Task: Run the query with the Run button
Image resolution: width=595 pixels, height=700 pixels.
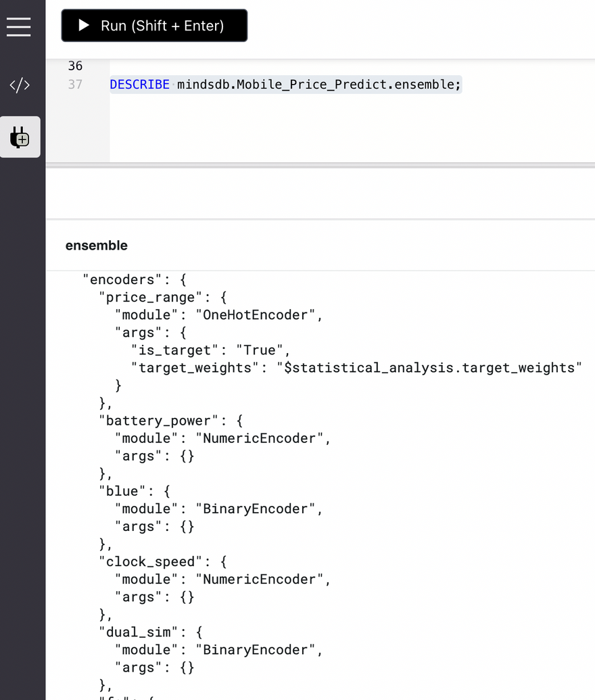Action: click(154, 26)
